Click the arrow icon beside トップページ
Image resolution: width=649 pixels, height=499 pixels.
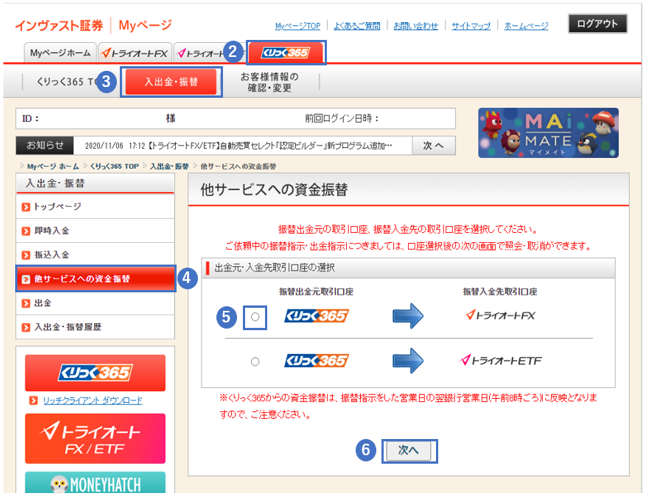tap(26, 207)
